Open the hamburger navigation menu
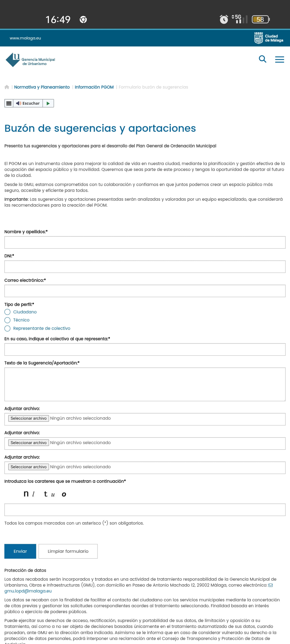 tap(280, 59)
